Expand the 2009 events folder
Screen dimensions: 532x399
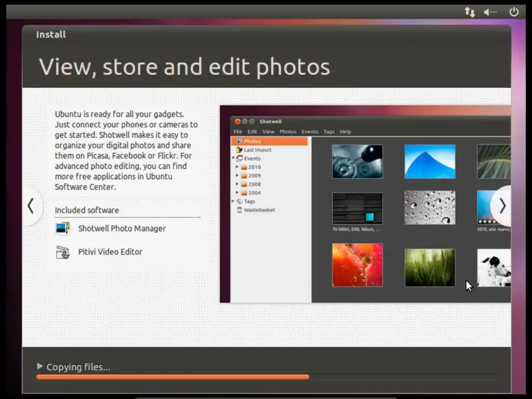(x=237, y=175)
